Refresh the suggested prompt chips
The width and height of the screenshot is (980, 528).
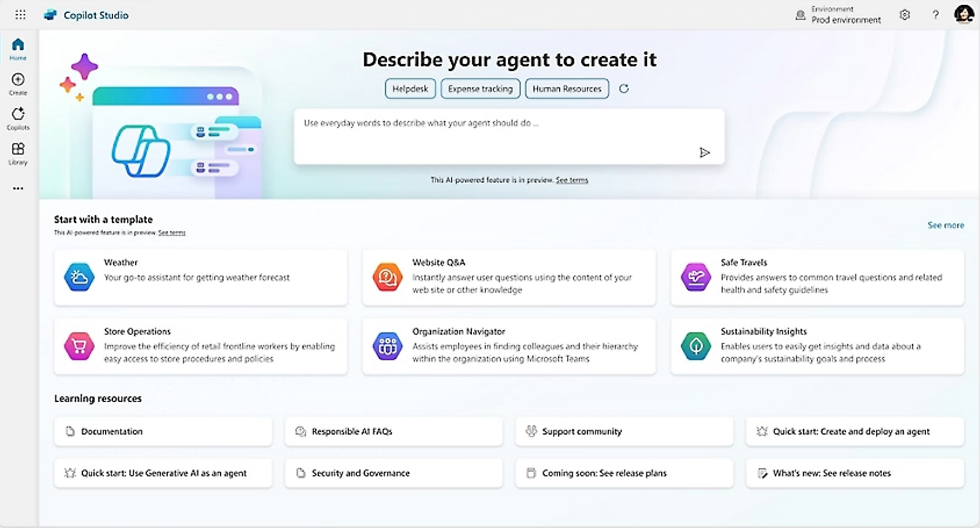[624, 89]
